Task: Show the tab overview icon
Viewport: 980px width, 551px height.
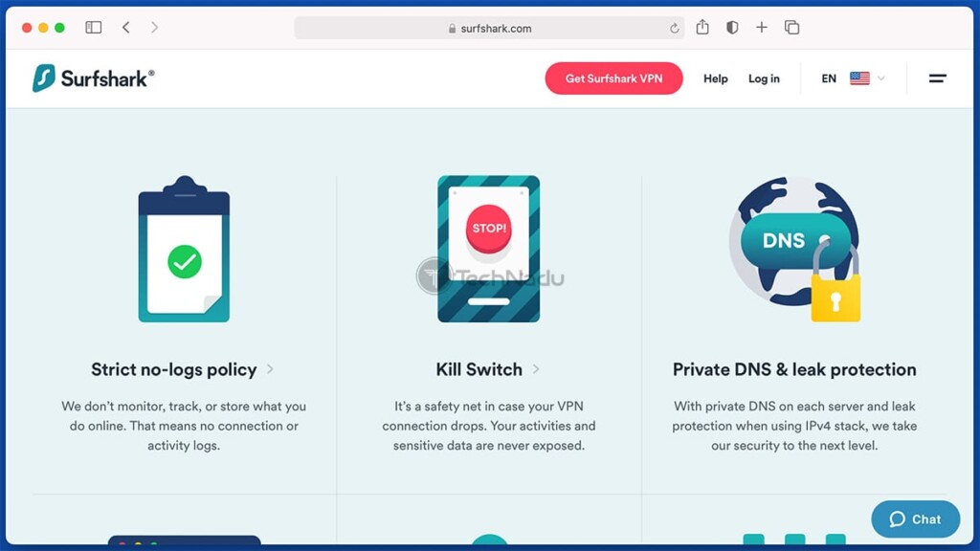Action: (x=791, y=28)
